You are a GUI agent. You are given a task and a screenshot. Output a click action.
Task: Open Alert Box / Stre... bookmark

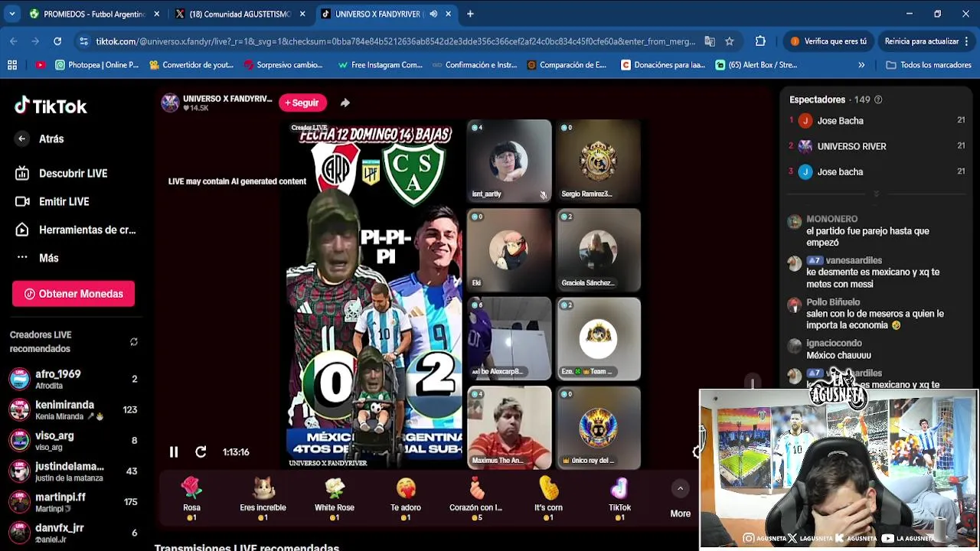coord(756,65)
